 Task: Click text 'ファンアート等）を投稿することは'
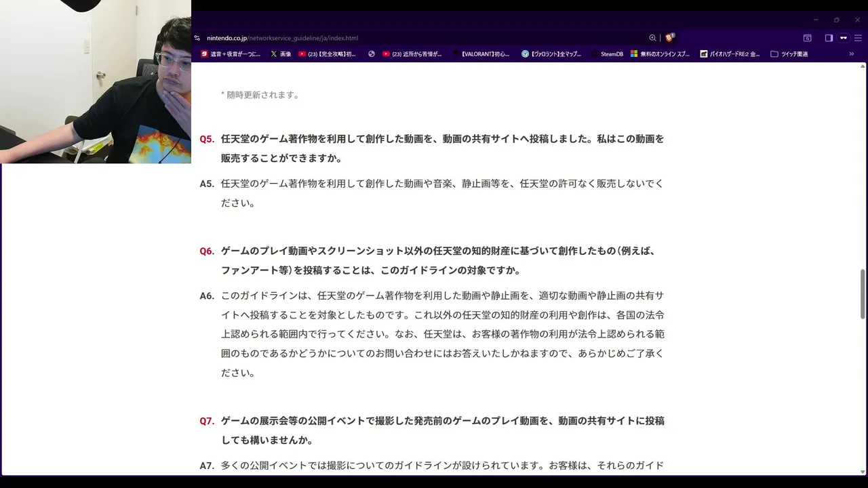299,270
